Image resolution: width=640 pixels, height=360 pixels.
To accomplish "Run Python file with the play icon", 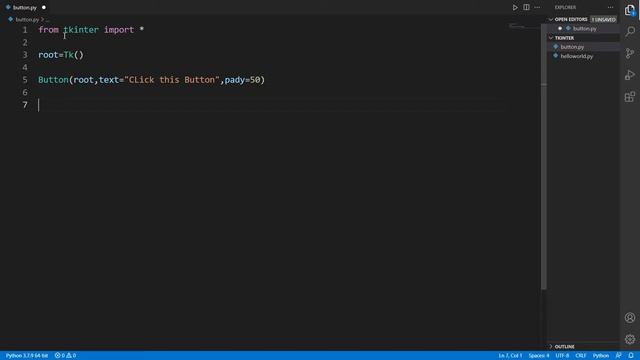I will (x=515, y=7).
